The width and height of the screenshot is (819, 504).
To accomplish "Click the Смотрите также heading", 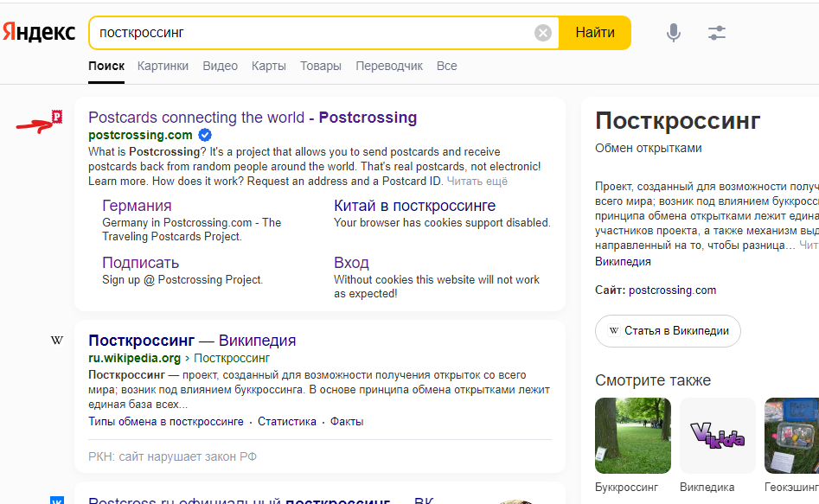I will point(653,380).
